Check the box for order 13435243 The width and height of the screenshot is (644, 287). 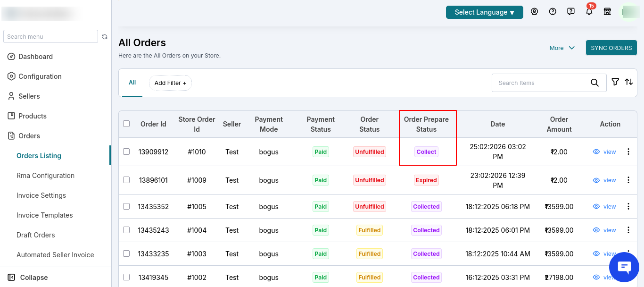click(x=126, y=230)
